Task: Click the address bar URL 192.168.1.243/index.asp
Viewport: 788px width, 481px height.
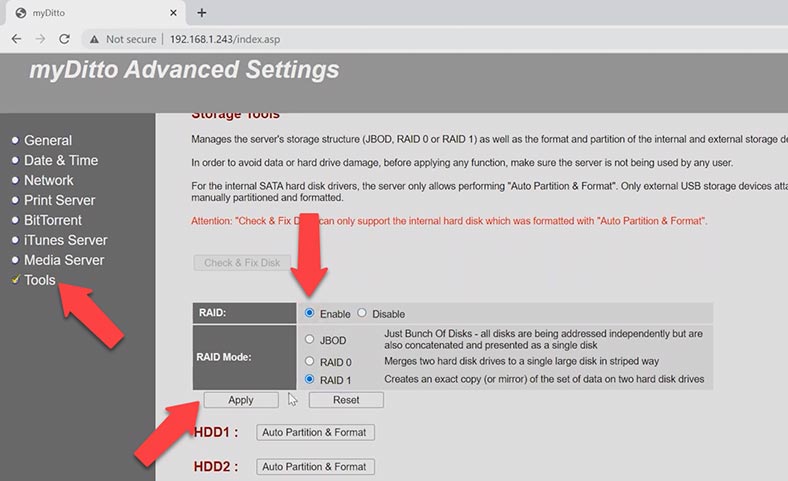Action: pyautogui.click(x=225, y=39)
